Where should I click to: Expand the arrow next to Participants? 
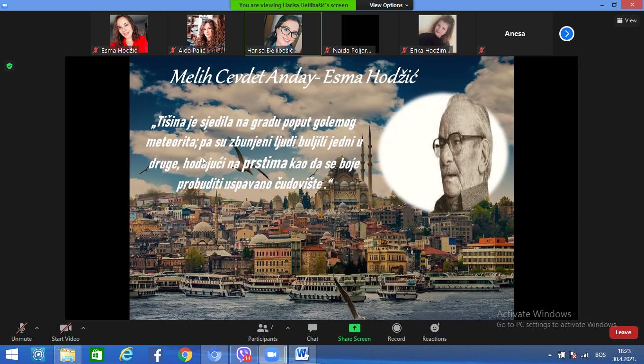tap(288, 328)
